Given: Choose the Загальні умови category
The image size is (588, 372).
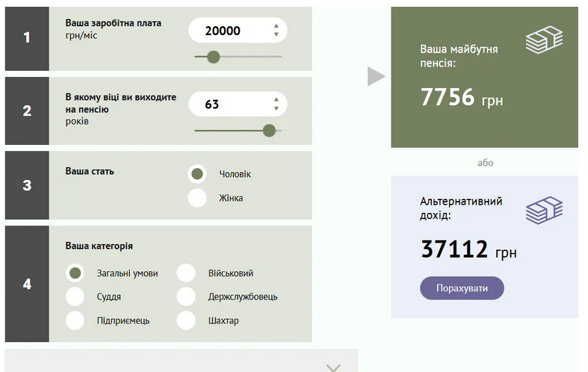Looking at the screenshot, I should 75,273.
